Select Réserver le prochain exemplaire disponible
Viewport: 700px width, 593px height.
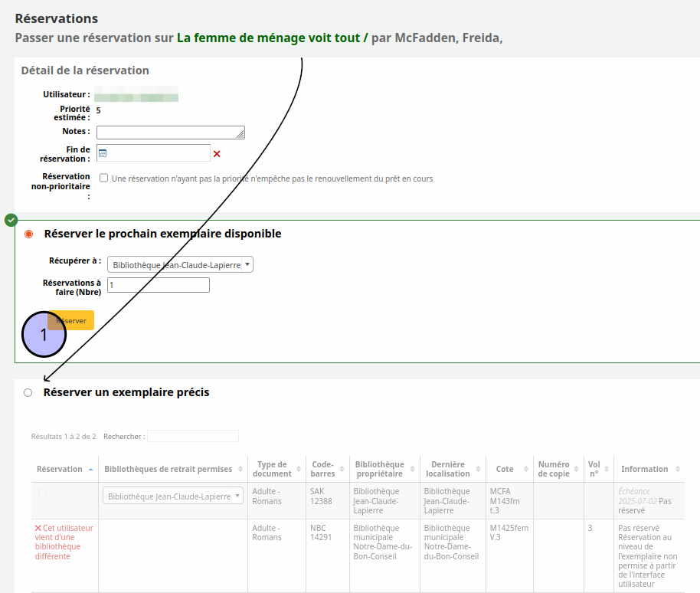28,234
